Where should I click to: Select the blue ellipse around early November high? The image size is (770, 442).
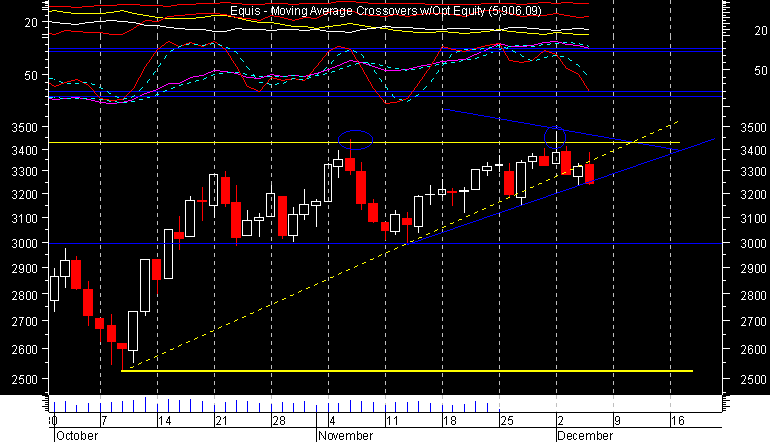pyautogui.click(x=356, y=140)
